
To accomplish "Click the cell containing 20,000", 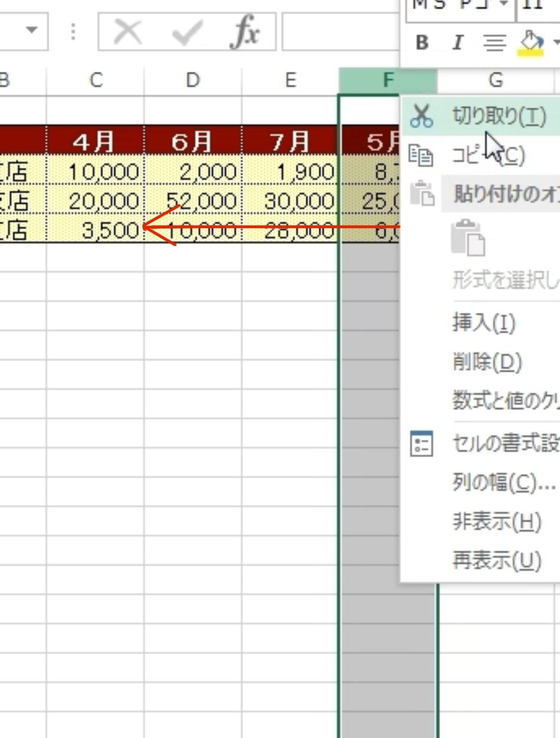I will pos(96,200).
